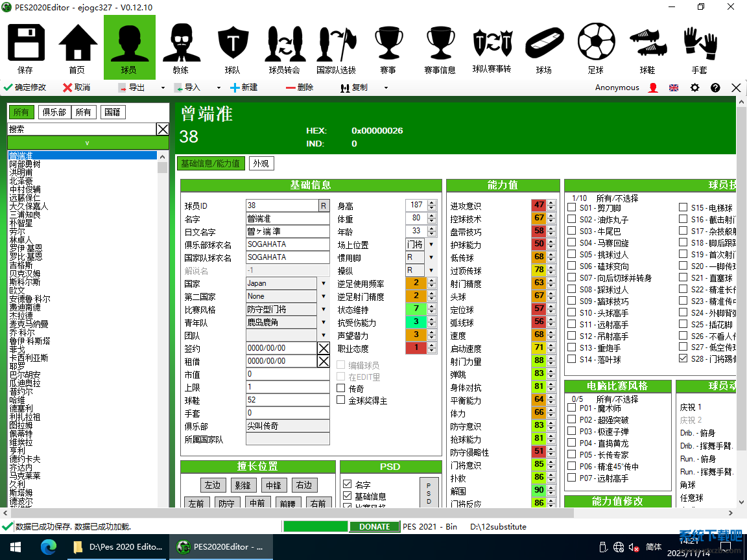Open the 球鞋 (Boots) editor
Image resolution: width=747 pixels, height=560 pixels.
click(648, 47)
